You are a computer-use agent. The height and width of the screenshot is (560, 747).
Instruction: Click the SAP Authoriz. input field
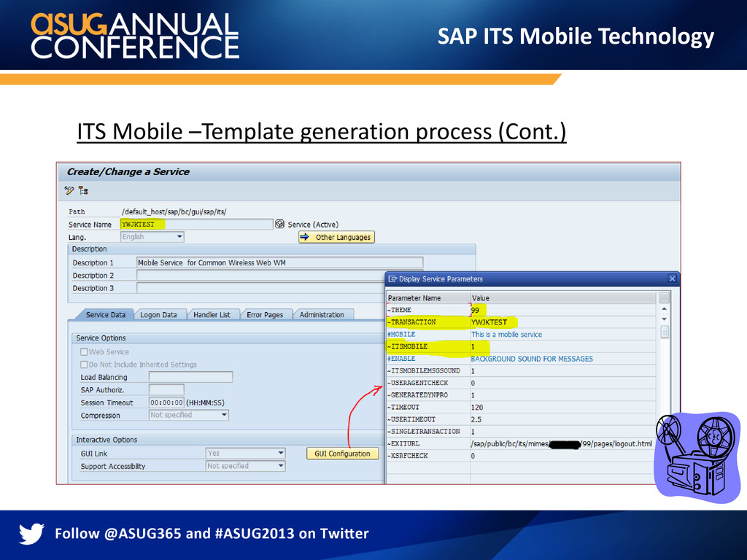pyautogui.click(x=166, y=390)
